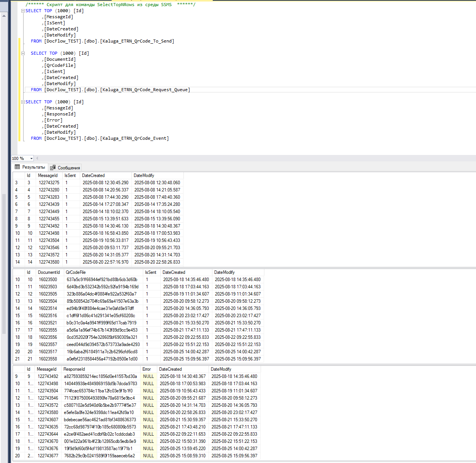The height and width of the screenshot is (463, 476).
Task: Click cell 122743280 in first grid
Action: (x=49, y=190)
